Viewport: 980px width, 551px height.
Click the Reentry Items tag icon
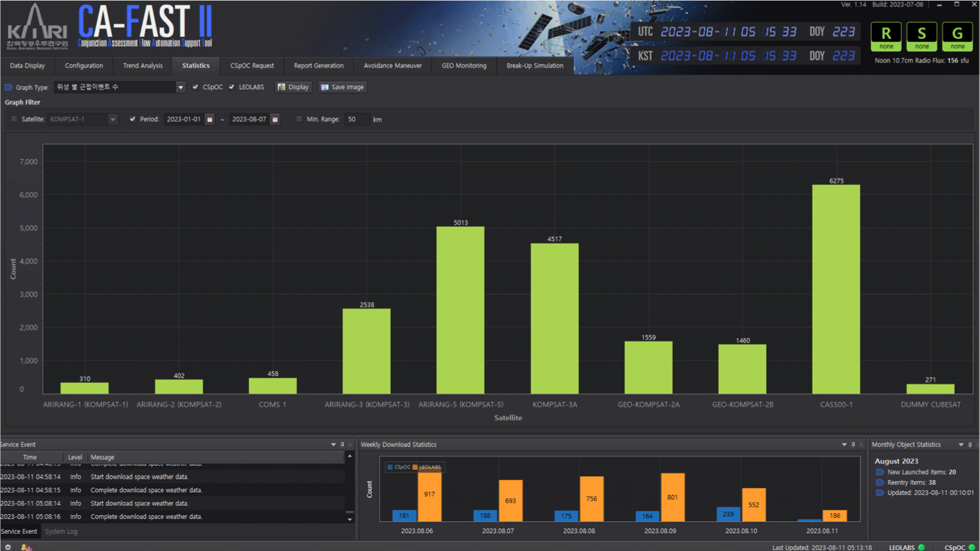pos(880,483)
